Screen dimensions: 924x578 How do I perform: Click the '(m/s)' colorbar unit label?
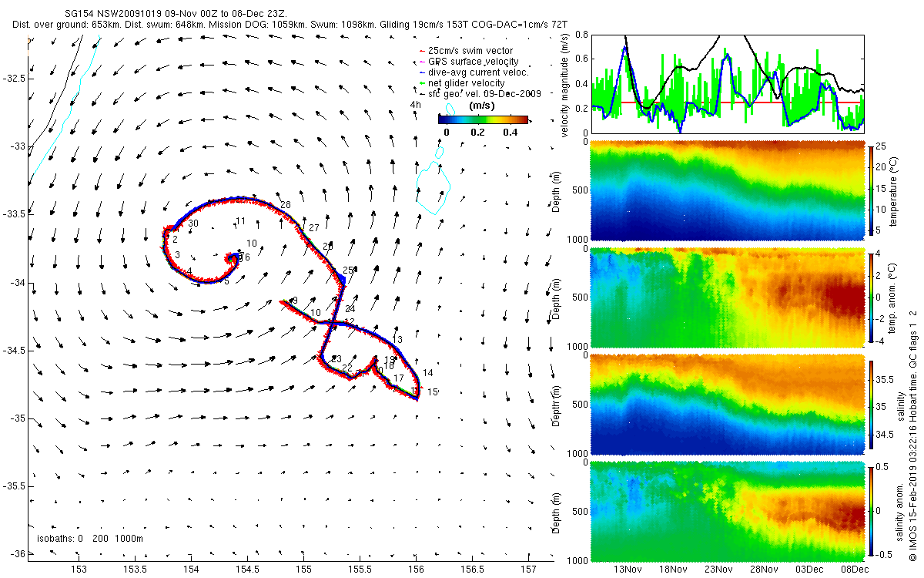(482, 106)
